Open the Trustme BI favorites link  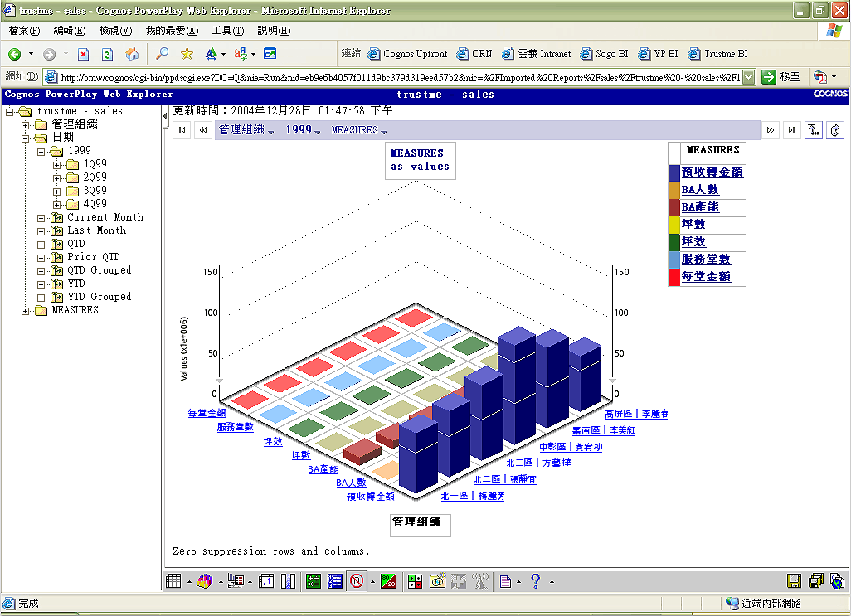718,54
